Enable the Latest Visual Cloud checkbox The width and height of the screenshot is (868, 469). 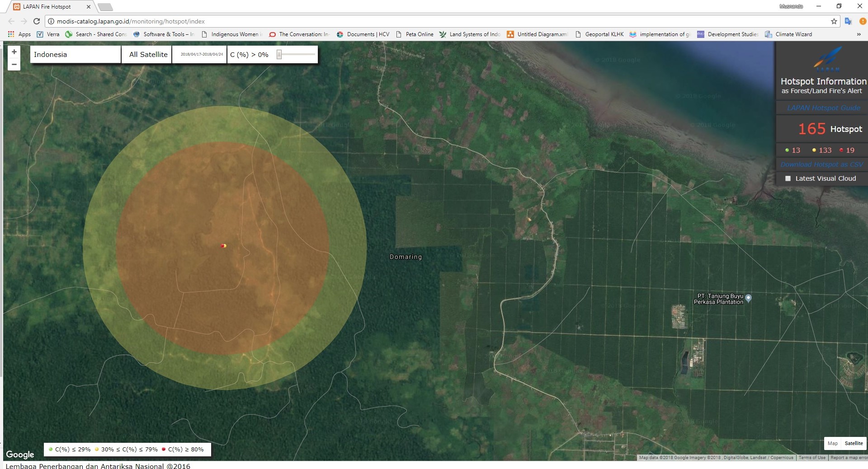[788, 178]
